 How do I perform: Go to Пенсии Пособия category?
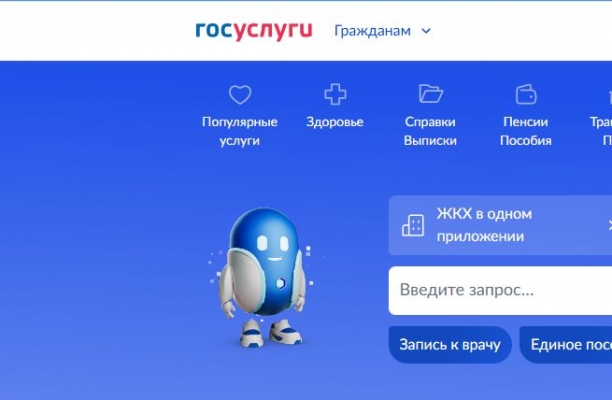[526, 131]
